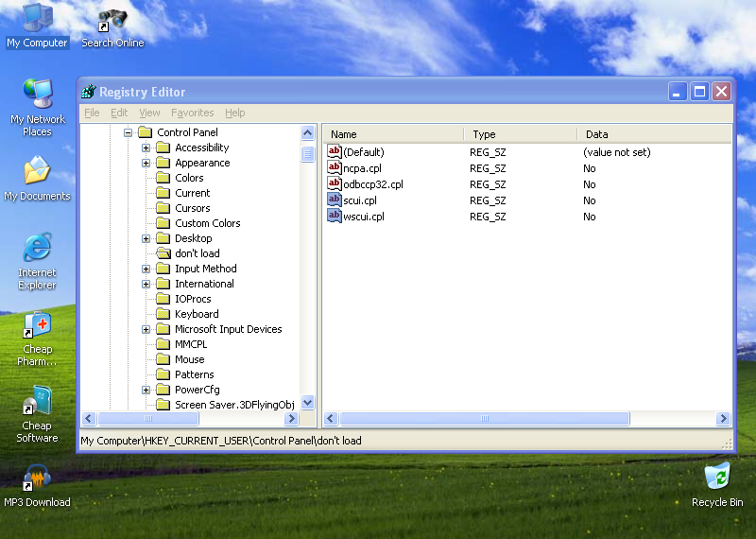Select the Current key in the tree
The width and height of the screenshot is (756, 539).
[x=193, y=193]
